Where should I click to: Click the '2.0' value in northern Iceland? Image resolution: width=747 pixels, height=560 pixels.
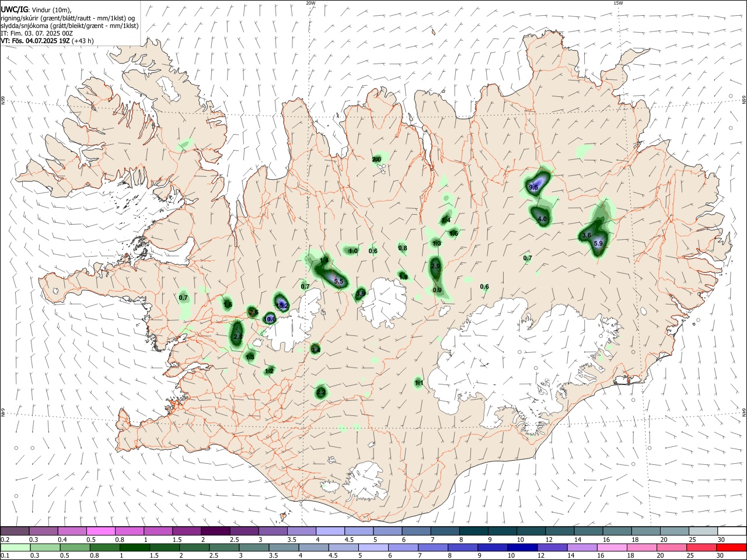click(x=376, y=159)
